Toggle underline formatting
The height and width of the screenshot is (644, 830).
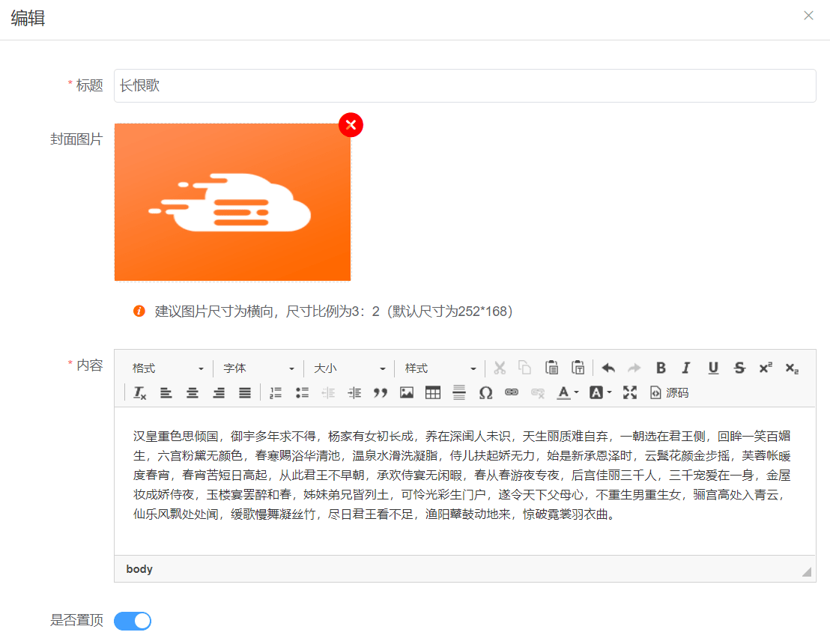713,368
